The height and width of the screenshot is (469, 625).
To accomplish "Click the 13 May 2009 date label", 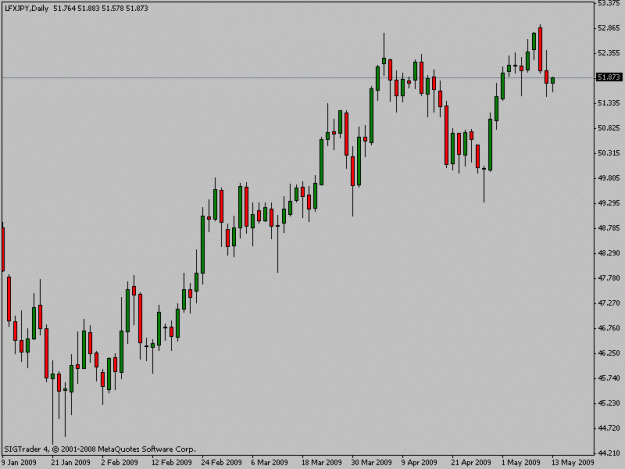I will 573,463.
